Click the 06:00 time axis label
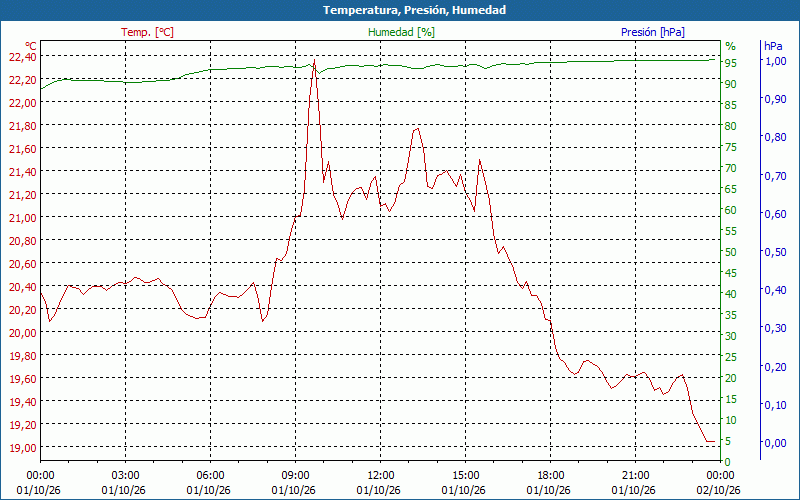The image size is (800, 500). click(x=210, y=476)
